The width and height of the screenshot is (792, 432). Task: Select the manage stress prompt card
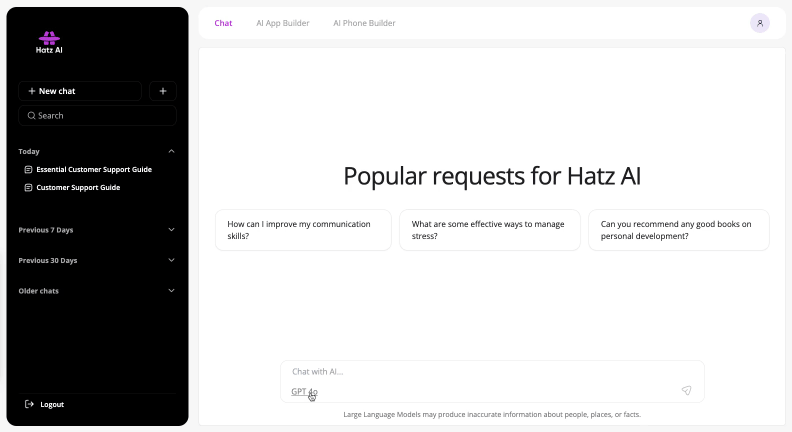[490, 230]
